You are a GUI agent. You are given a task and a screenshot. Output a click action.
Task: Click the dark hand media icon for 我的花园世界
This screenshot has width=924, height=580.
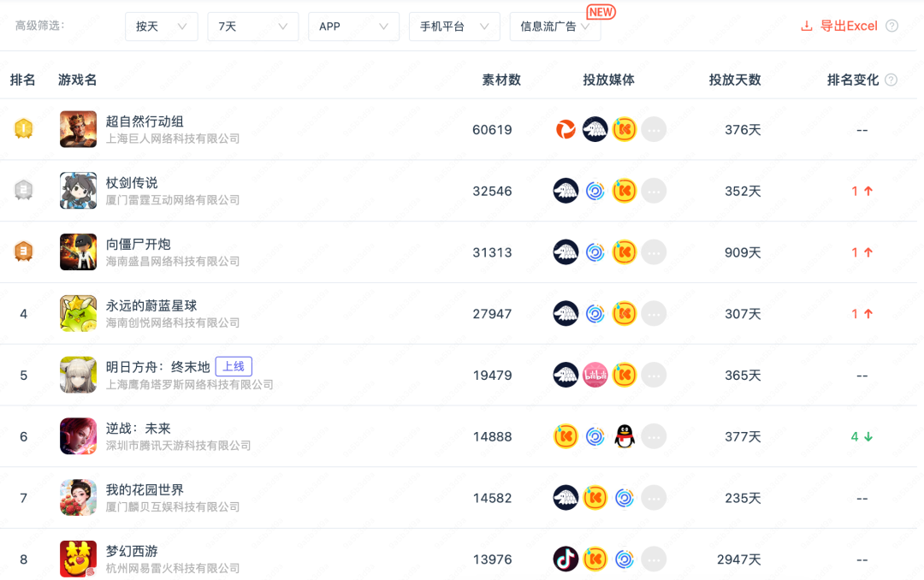566,498
